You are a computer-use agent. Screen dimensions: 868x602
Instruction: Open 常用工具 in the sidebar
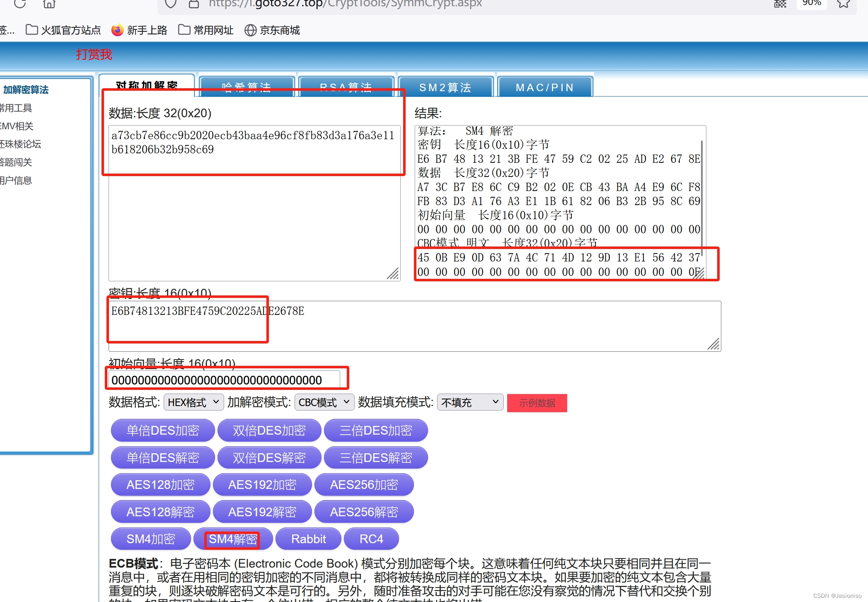tap(17, 108)
